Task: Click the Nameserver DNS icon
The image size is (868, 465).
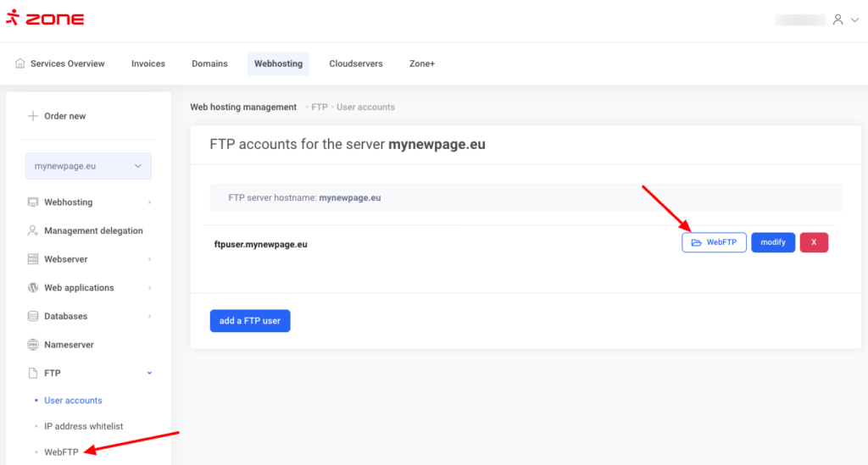Action: [33, 345]
